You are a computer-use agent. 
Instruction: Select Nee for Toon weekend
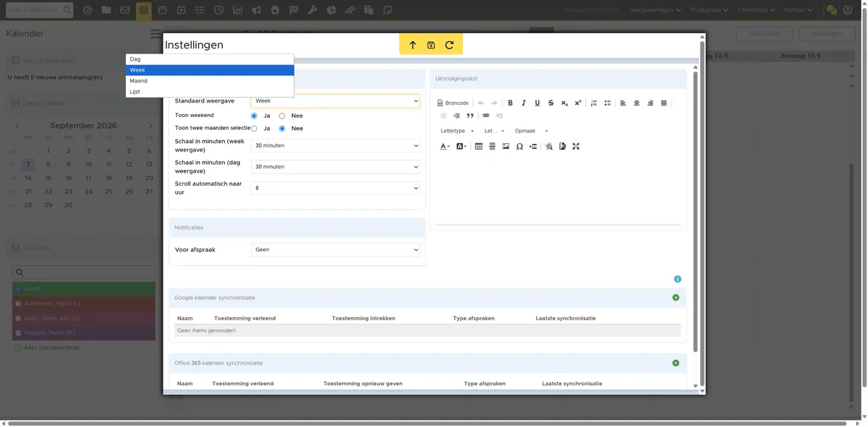tap(282, 116)
